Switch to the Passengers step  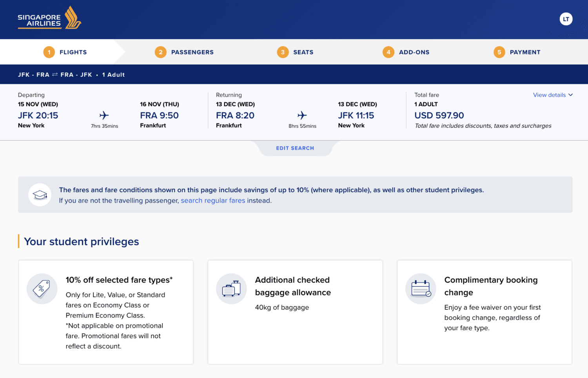(x=192, y=52)
